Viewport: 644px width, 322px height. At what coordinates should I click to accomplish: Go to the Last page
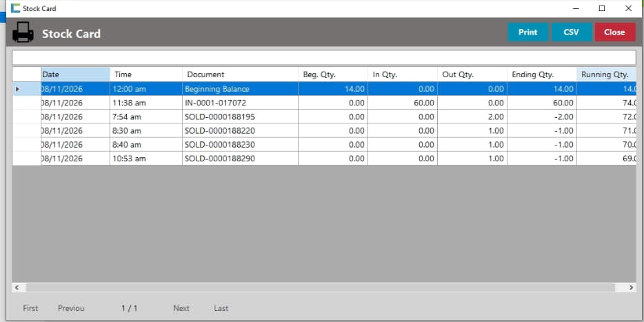click(221, 308)
